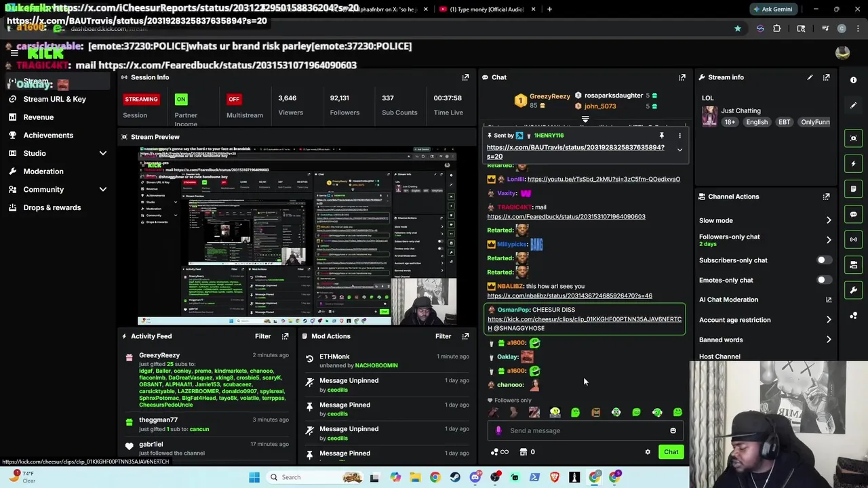Open Revenue in sidebar
This screenshot has width=868, height=488.
coord(38,117)
